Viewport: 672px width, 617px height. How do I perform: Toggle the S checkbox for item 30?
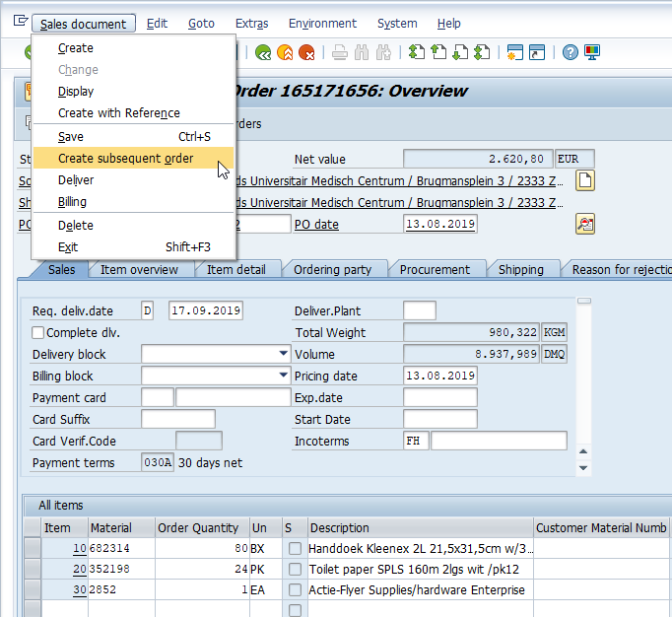click(295, 590)
